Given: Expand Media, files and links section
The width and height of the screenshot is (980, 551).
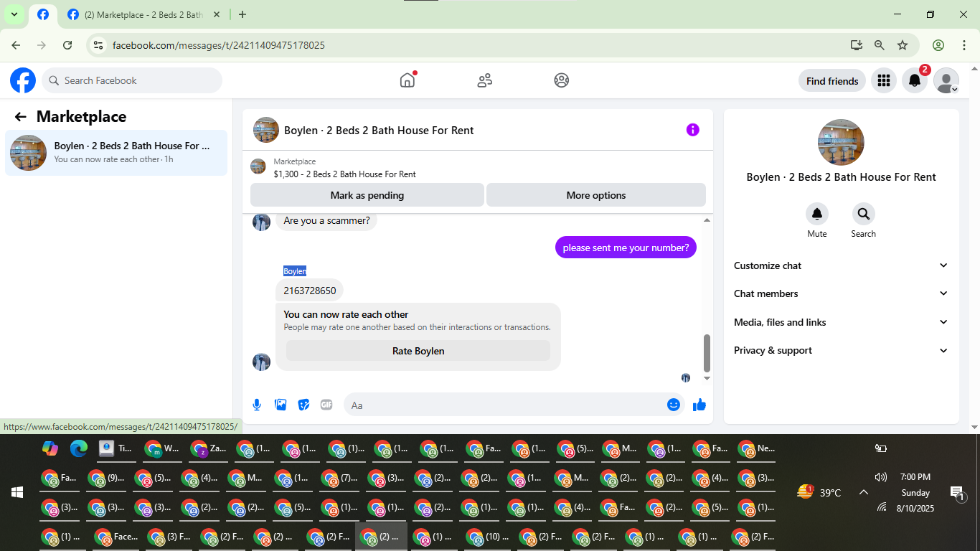Looking at the screenshot, I should click(x=841, y=322).
